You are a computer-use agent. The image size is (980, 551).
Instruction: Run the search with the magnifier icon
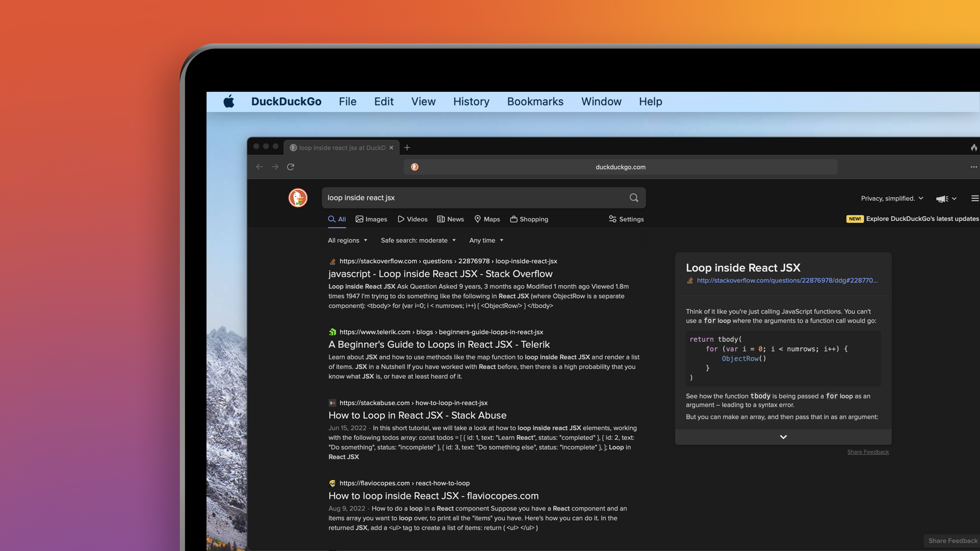tap(634, 197)
